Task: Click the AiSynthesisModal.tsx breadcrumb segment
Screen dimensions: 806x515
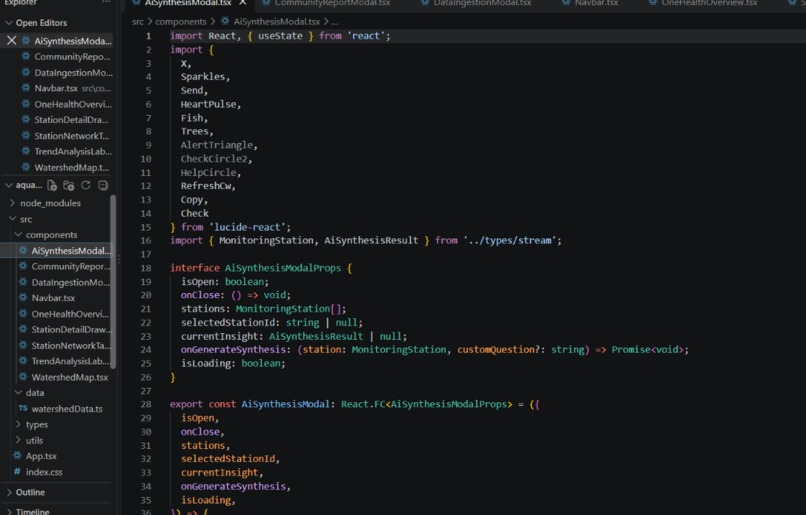Action: (277, 22)
